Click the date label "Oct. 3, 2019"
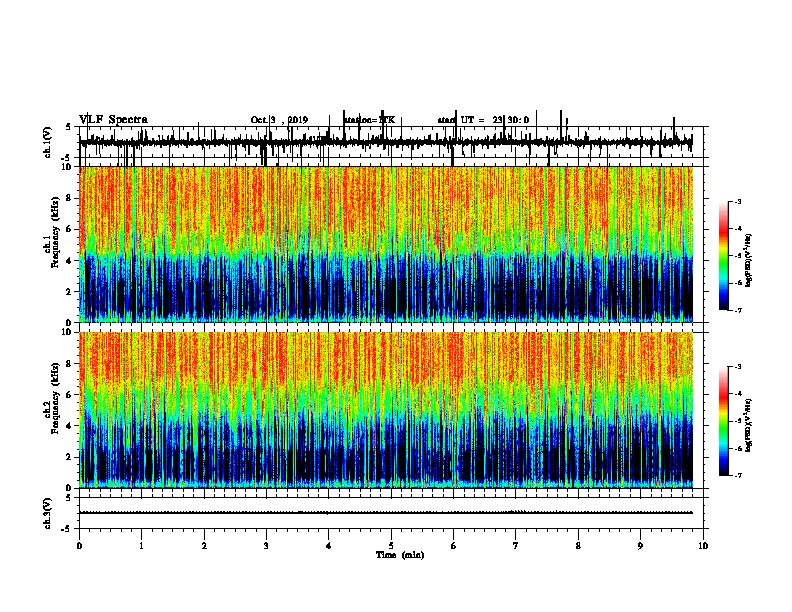Viewport: 792px width, 612px height. pyautogui.click(x=279, y=120)
